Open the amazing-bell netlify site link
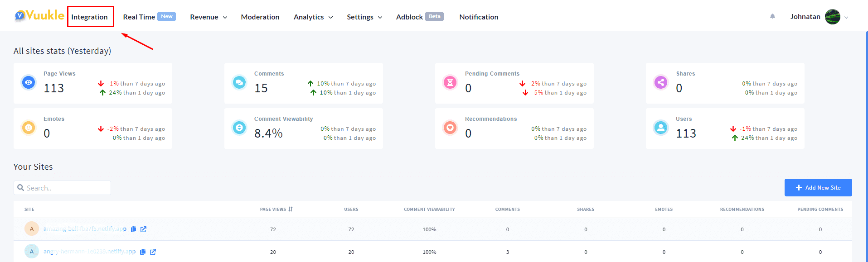 [85, 229]
